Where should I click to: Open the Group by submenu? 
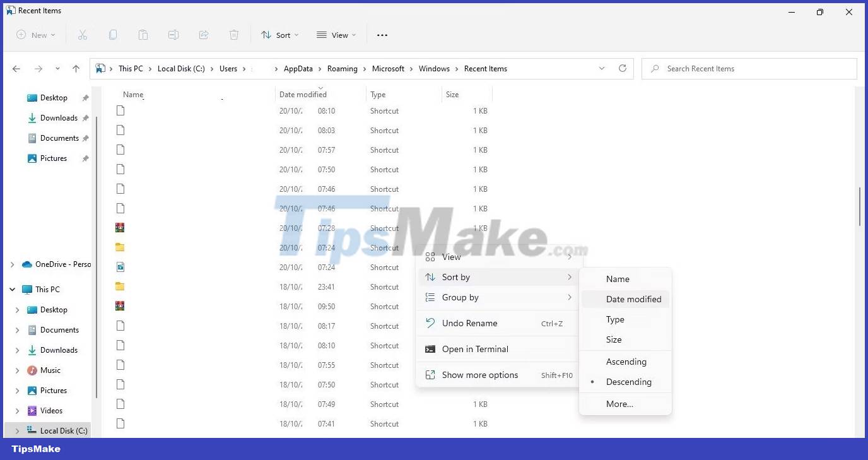[x=460, y=297]
